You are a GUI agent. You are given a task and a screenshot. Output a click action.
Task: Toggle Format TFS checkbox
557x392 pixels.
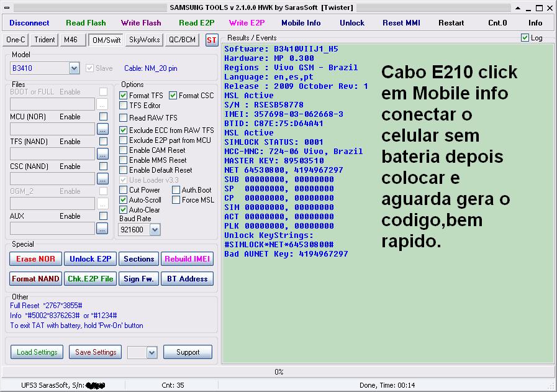[124, 96]
